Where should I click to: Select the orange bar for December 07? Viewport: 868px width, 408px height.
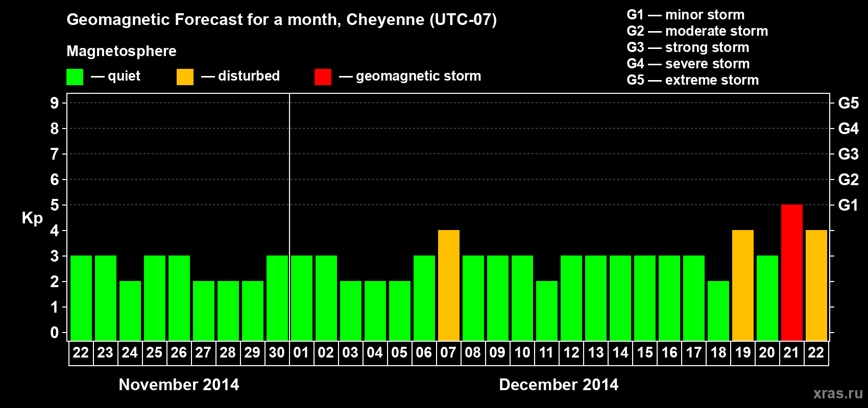(x=448, y=285)
